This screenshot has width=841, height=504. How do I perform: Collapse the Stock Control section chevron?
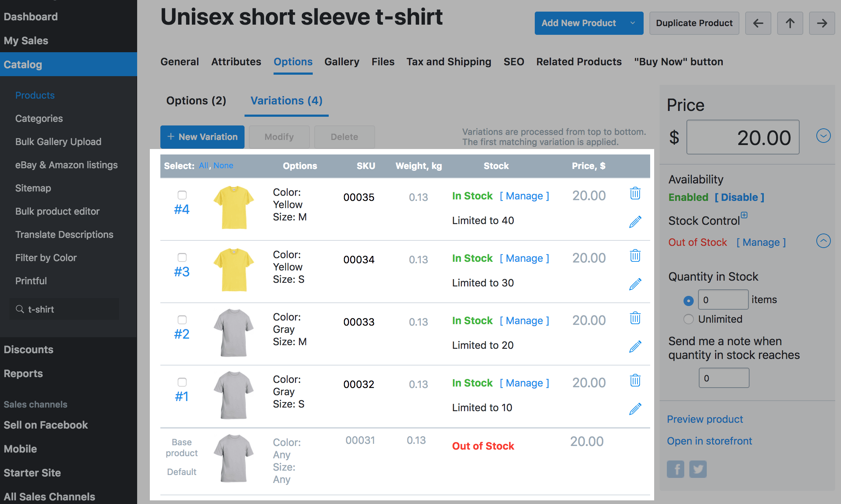(823, 241)
